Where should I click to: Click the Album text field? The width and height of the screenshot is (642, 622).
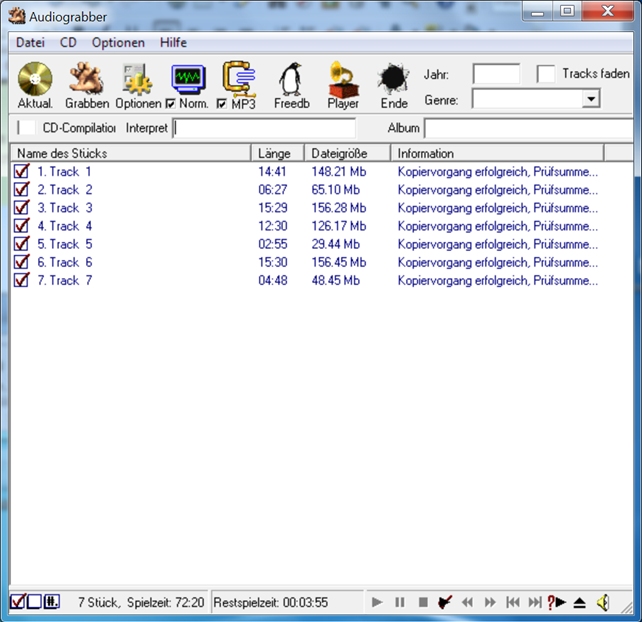point(528,128)
